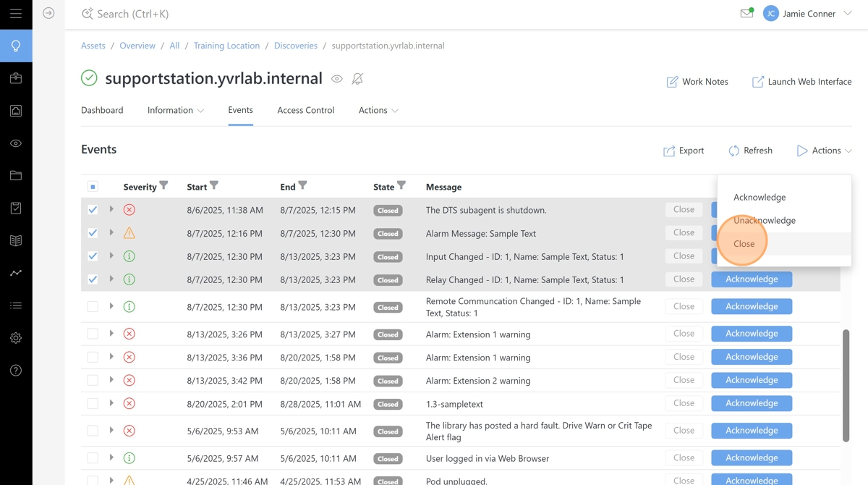Viewport: 868px width, 485px height.
Task: Click the filter icon on State column
Action: point(401,186)
